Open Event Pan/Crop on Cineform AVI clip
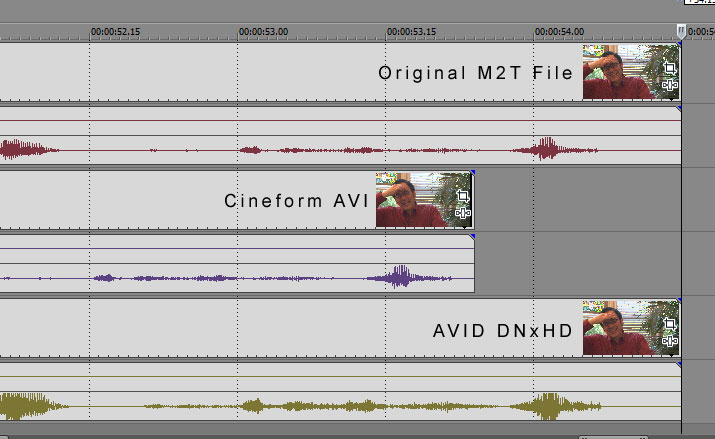The width and height of the screenshot is (715, 439). pos(463,196)
